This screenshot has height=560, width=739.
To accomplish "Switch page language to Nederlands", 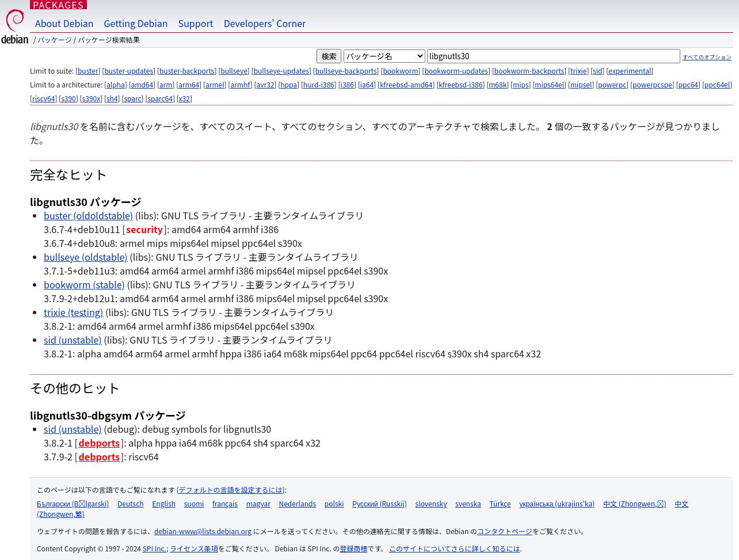I will pos(298,504).
